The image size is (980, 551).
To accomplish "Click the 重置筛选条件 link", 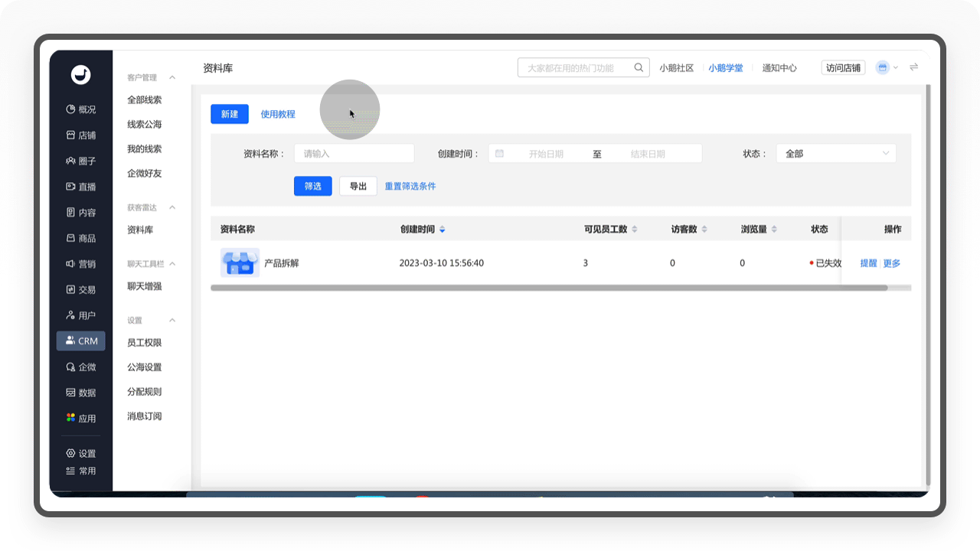I will point(410,186).
